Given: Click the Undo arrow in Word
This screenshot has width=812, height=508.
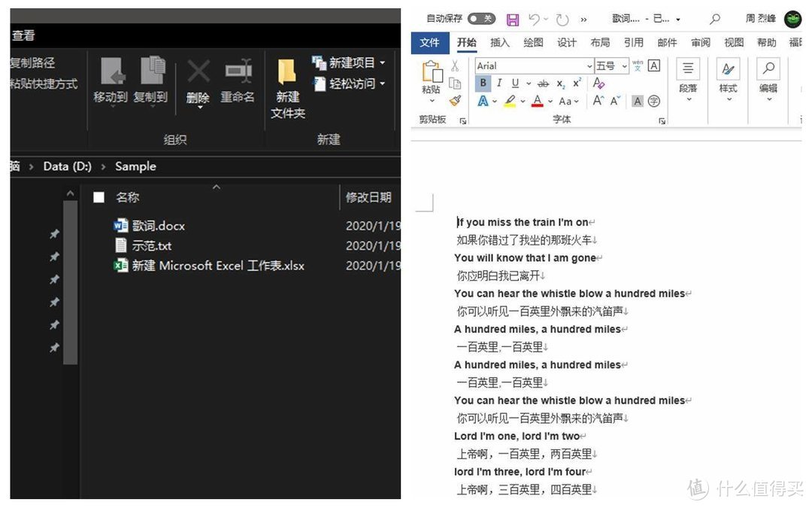Looking at the screenshot, I should click(535, 19).
